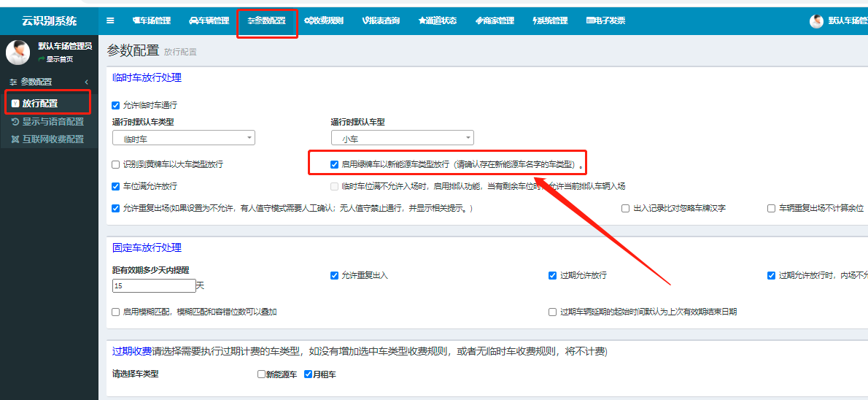Click the 默认车场管理员 name in sidebar
The width and height of the screenshot is (868, 400).
tap(65, 46)
